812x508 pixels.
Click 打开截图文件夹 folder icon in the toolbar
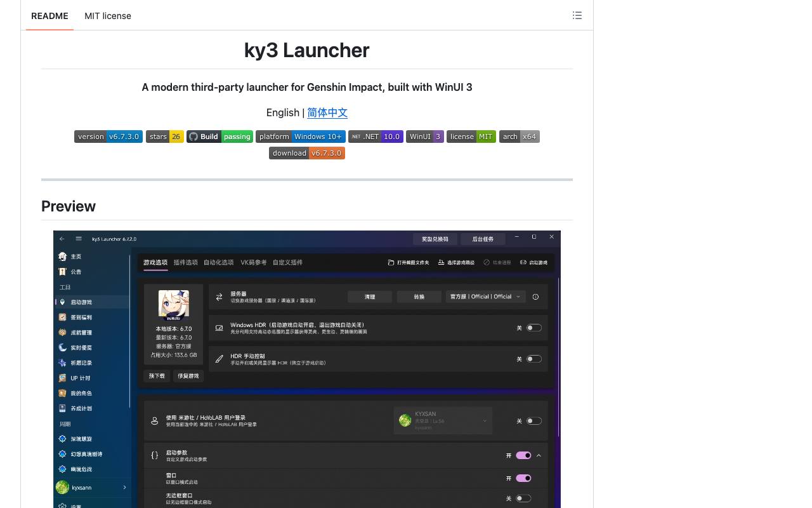(391, 262)
